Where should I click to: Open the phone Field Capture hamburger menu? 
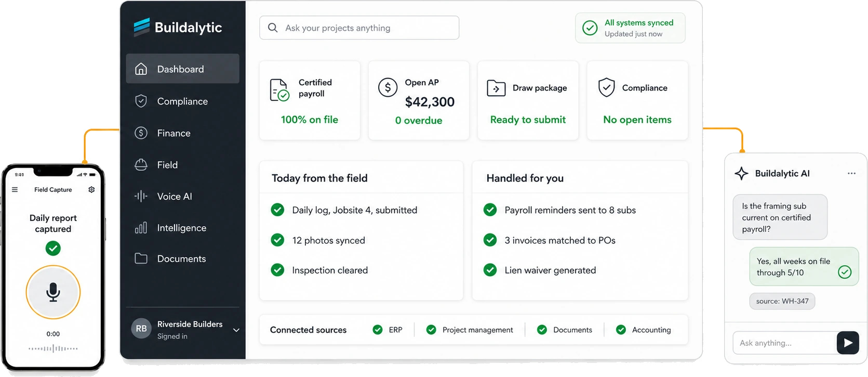15,190
